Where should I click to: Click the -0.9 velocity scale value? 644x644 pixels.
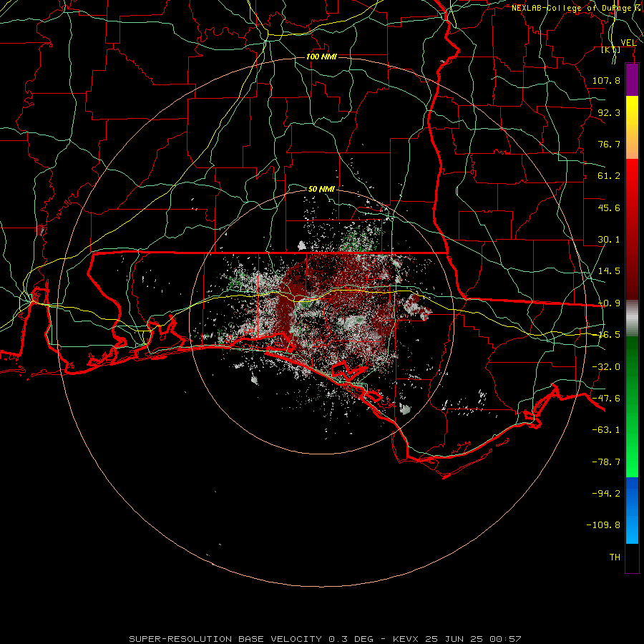point(609,303)
